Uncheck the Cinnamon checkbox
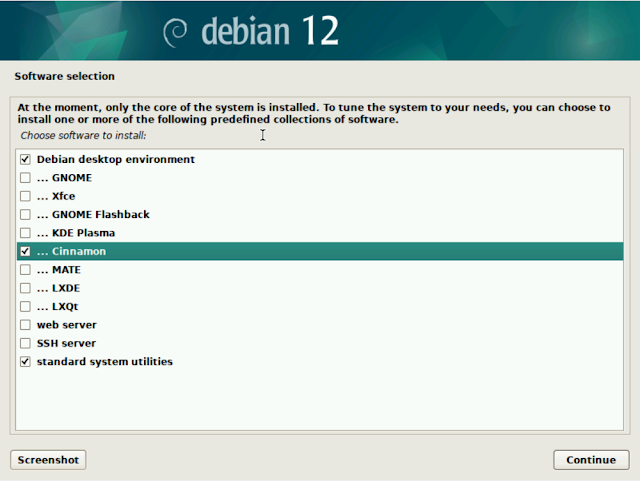The image size is (640, 481). [25, 251]
